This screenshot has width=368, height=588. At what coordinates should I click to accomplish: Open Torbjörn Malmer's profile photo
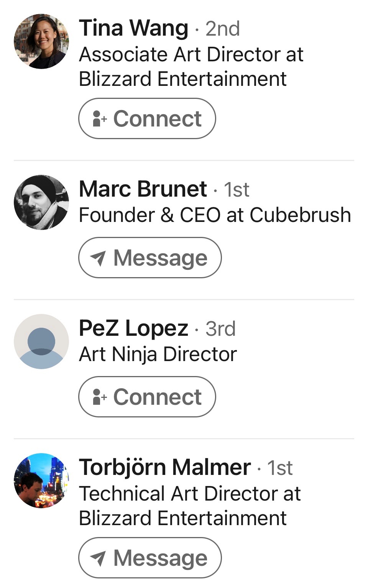[x=41, y=481]
